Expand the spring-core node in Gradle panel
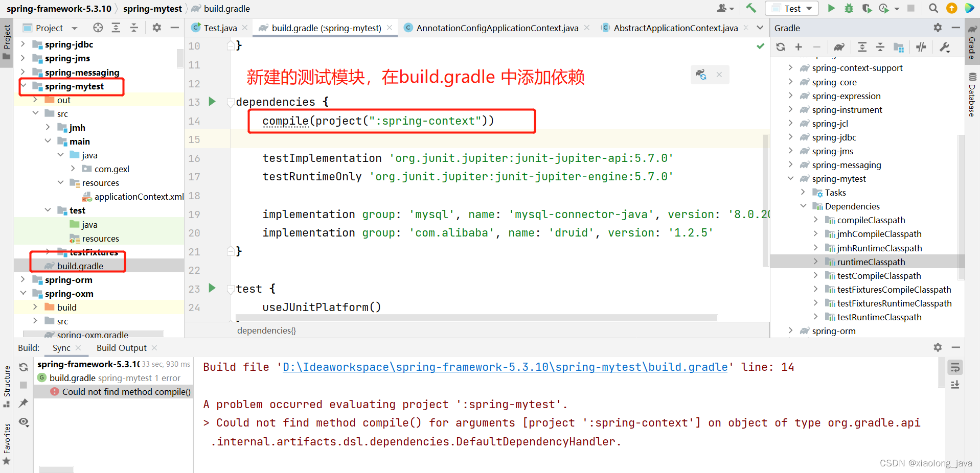Viewport: 980px width, 473px height. [790, 82]
